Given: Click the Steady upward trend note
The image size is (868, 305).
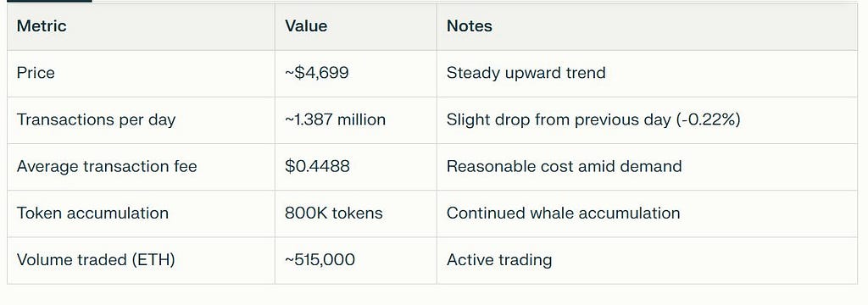Looking at the screenshot, I should (x=526, y=73).
